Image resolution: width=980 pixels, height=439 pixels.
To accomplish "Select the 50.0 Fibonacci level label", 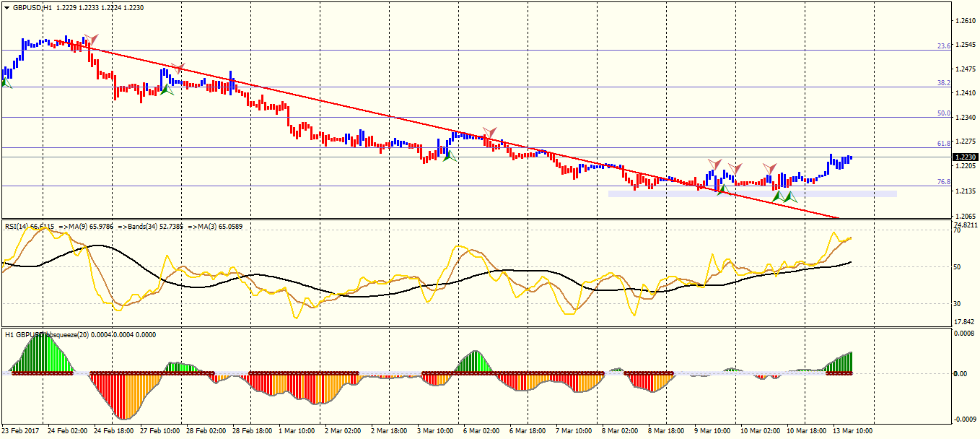I will tap(943, 113).
